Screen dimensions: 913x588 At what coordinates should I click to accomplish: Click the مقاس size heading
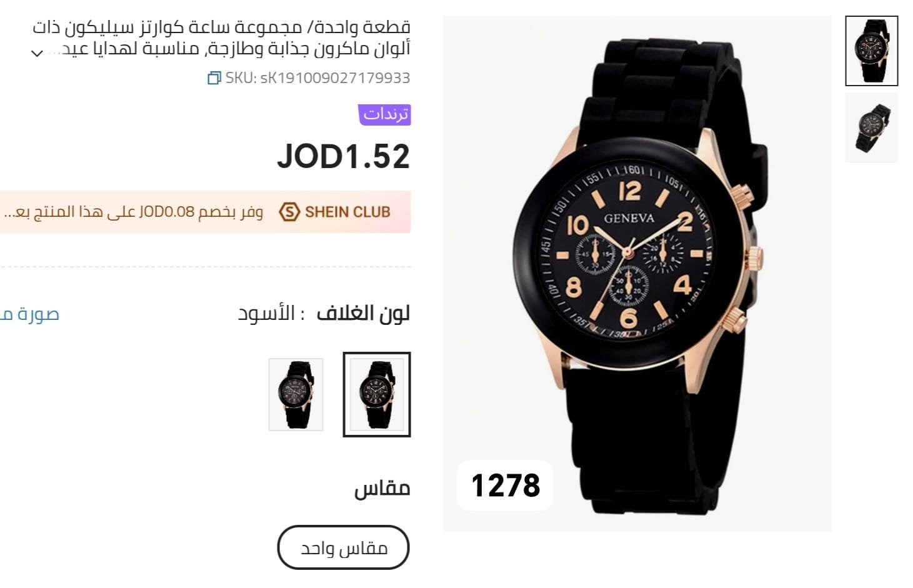coord(382,488)
